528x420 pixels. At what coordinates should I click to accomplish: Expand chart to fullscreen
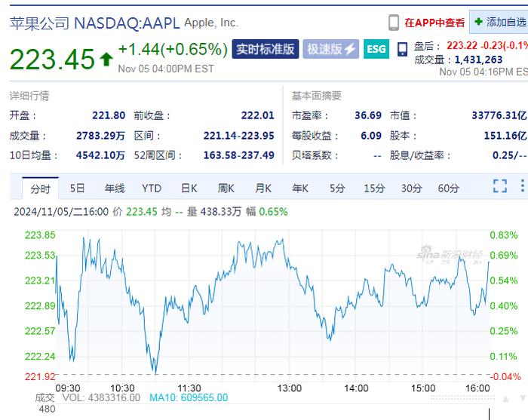point(500,185)
